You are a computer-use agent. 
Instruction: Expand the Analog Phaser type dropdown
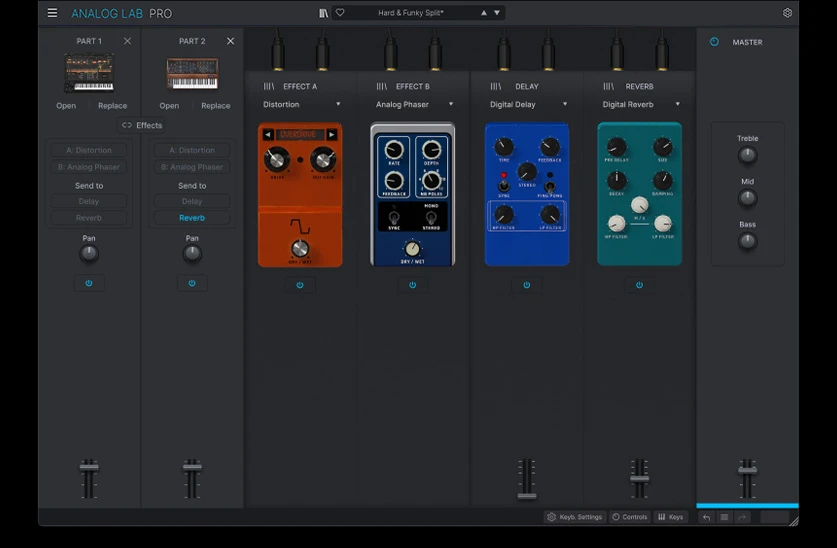coord(451,104)
